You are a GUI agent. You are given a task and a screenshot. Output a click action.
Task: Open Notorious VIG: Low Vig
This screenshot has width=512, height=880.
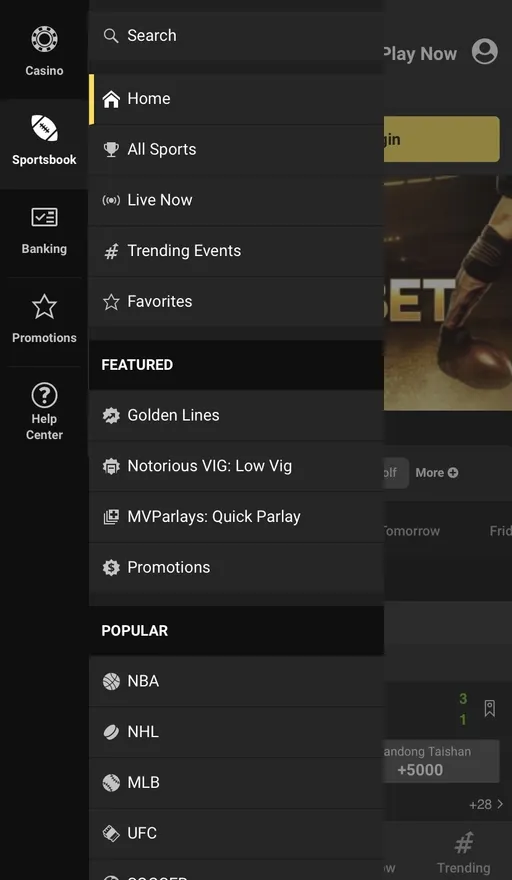236,466
